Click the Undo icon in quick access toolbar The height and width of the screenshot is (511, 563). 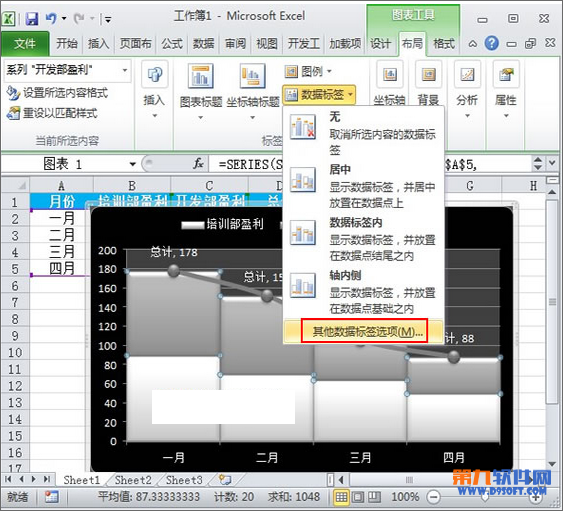pos(51,18)
